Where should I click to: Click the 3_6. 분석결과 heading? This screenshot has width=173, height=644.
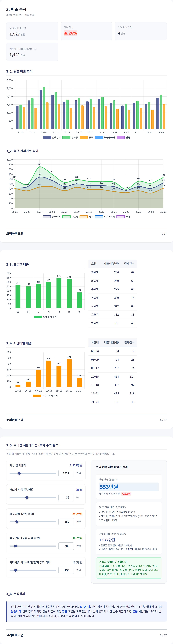(15, 594)
